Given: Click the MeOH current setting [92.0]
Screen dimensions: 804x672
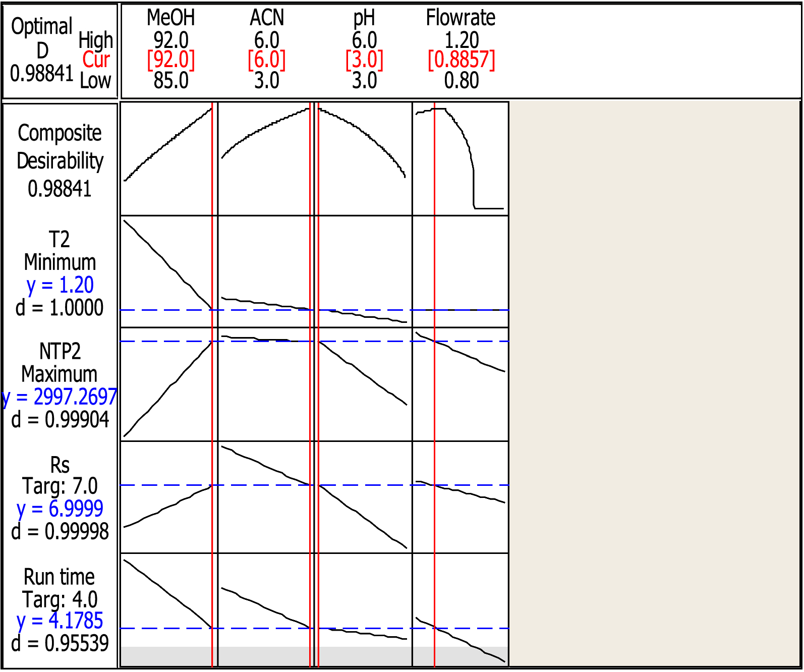Looking at the screenshot, I should point(171,60).
